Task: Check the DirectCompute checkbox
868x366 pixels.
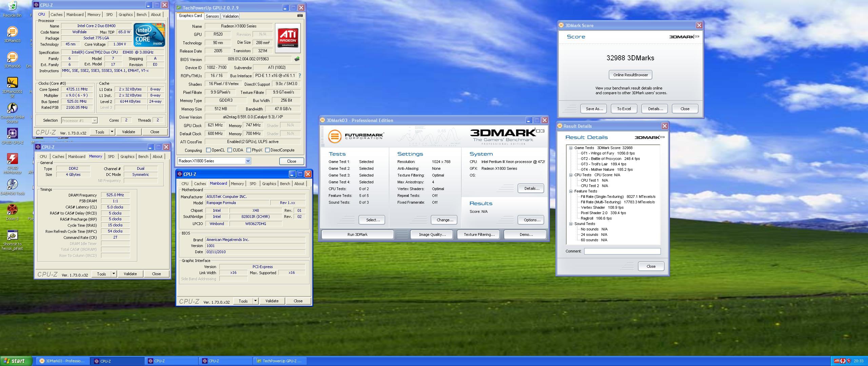Action: click(267, 150)
